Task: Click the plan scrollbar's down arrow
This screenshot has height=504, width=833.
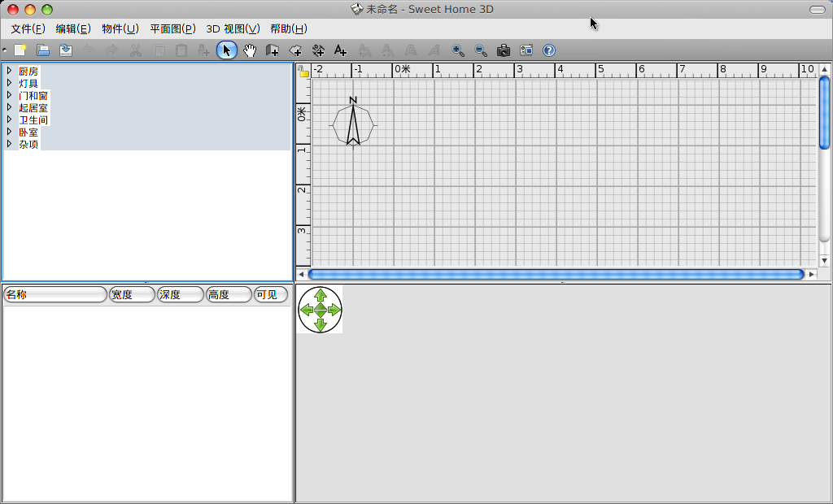Action: click(825, 261)
